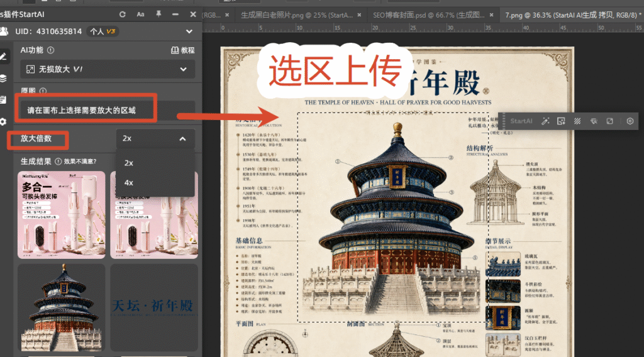
Task: Click the 效果不满意? link
Action: pos(80,162)
